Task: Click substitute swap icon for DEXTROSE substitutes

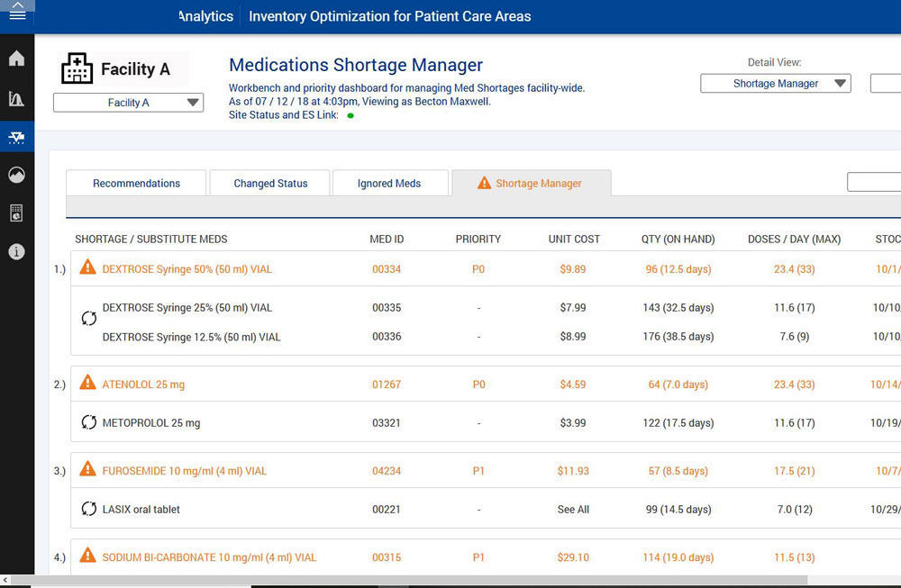Action: click(88, 318)
